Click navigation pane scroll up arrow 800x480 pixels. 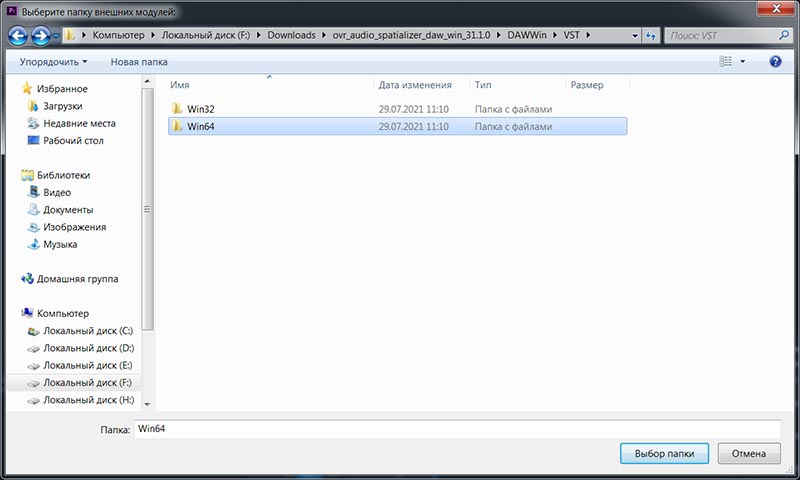coord(147,81)
